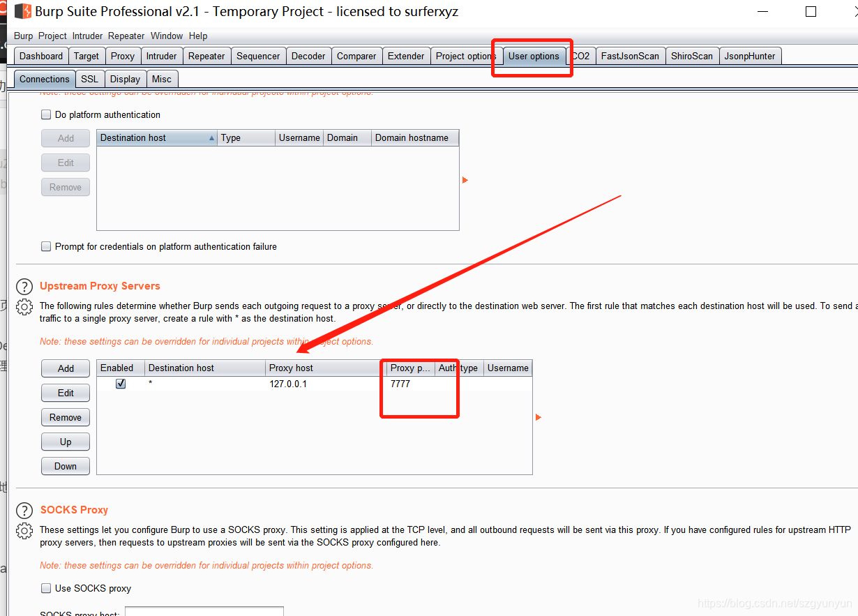
Task: Open help icon for SOCKS Proxy section
Action: (x=24, y=511)
